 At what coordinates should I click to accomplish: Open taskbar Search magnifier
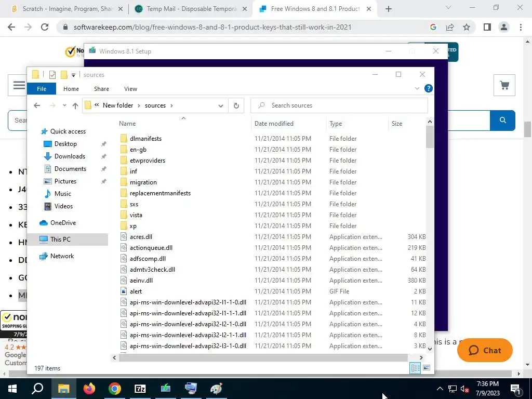pos(37,389)
